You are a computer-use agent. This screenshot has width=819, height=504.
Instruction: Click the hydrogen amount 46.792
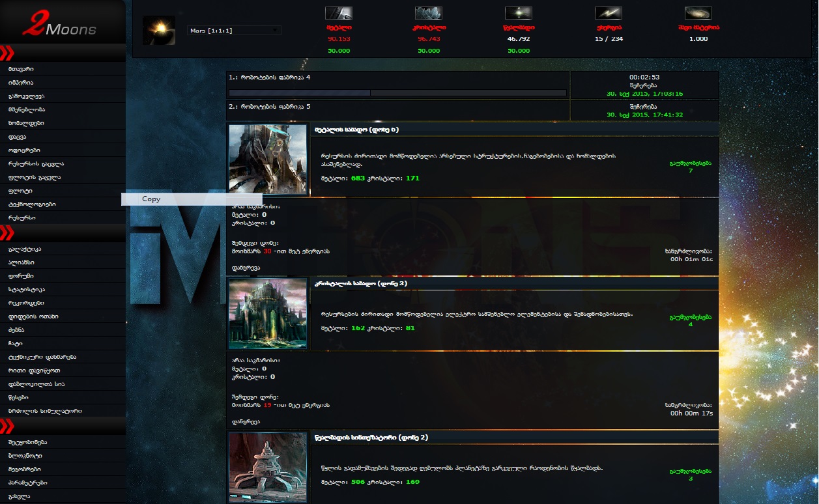pyautogui.click(x=519, y=39)
